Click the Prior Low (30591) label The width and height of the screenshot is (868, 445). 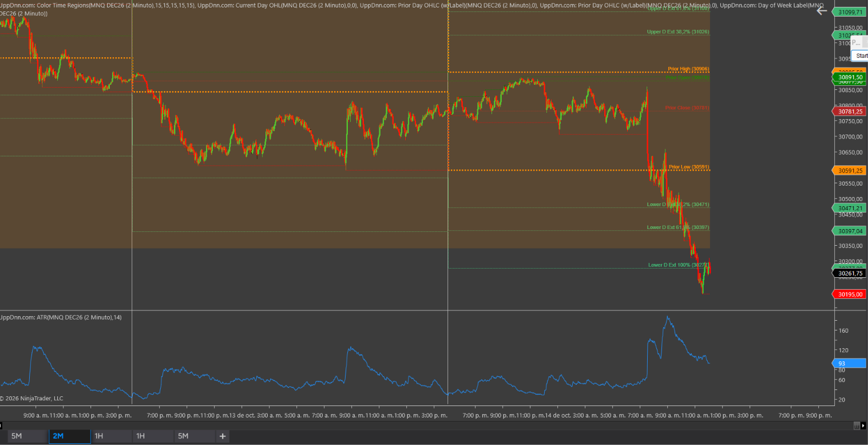tap(689, 167)
